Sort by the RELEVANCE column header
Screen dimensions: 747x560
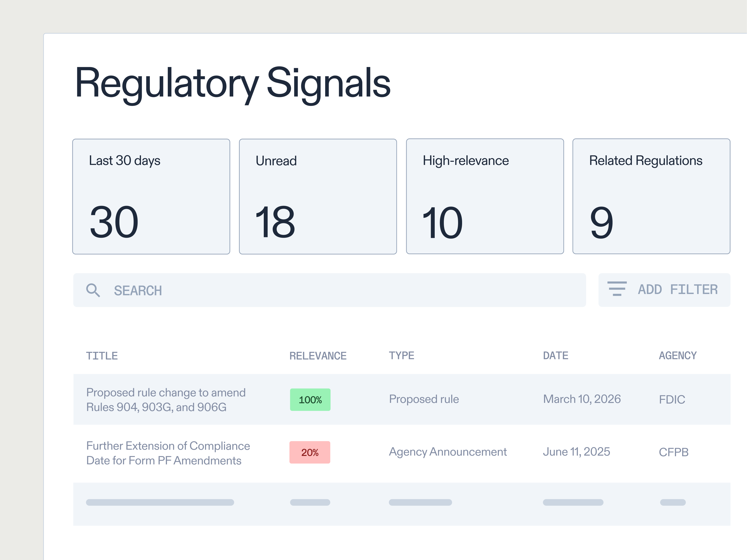coord(318,356)
